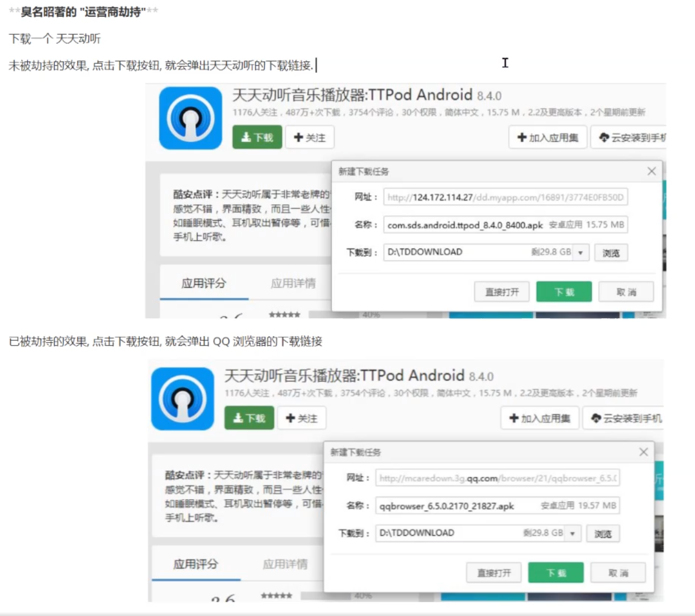Click 浏览 in the qqbrowser download dialog
The height and width of the screenshot is (616, 695).
pyautogui.click(x=603, y=534)
